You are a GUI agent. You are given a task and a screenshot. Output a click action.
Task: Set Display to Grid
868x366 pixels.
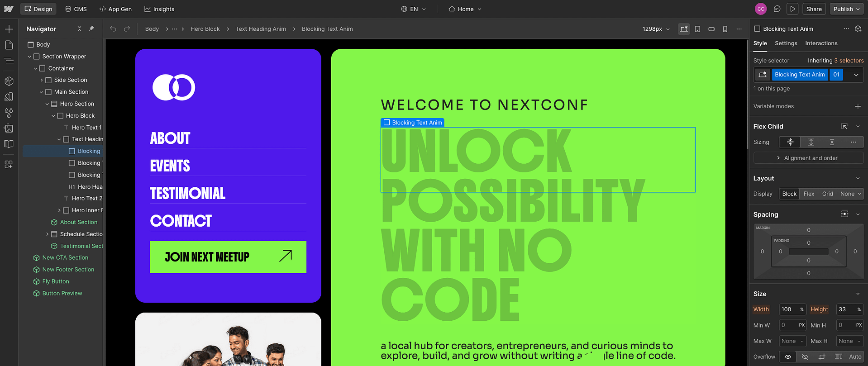click(827, 194)
